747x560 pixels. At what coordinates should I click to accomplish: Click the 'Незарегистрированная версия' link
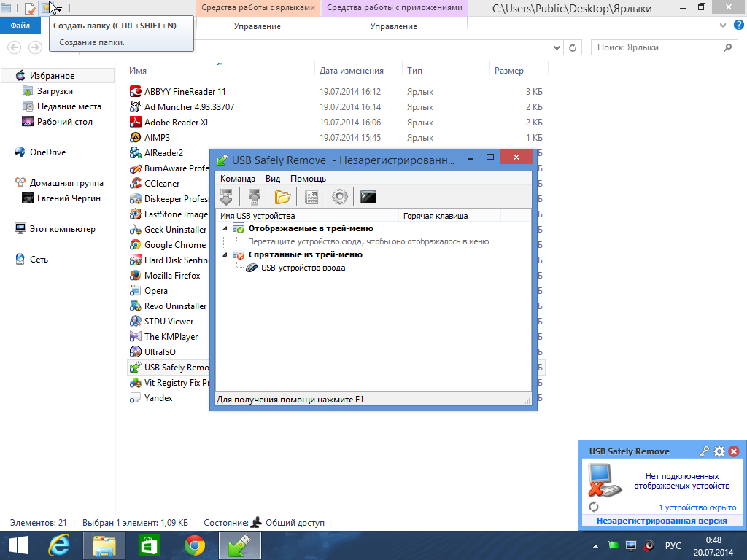(x=661, y=521)
